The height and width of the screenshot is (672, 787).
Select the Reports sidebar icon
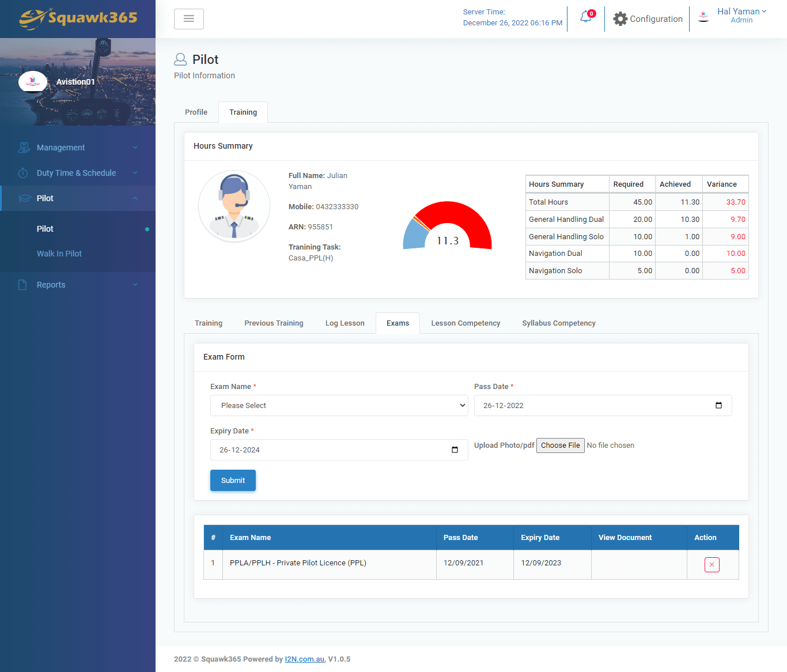(22, 284)
